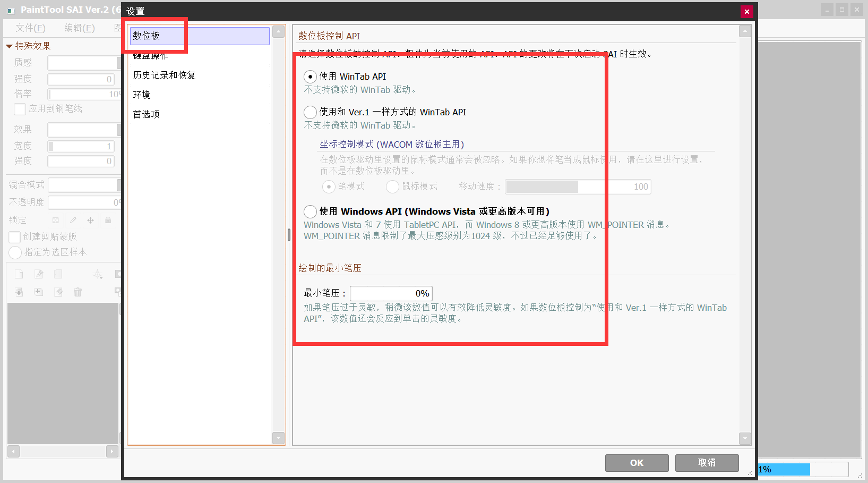868x483 pixels.
Task: Select 历史记录和恢复 settings category
Action: (200, 75)
